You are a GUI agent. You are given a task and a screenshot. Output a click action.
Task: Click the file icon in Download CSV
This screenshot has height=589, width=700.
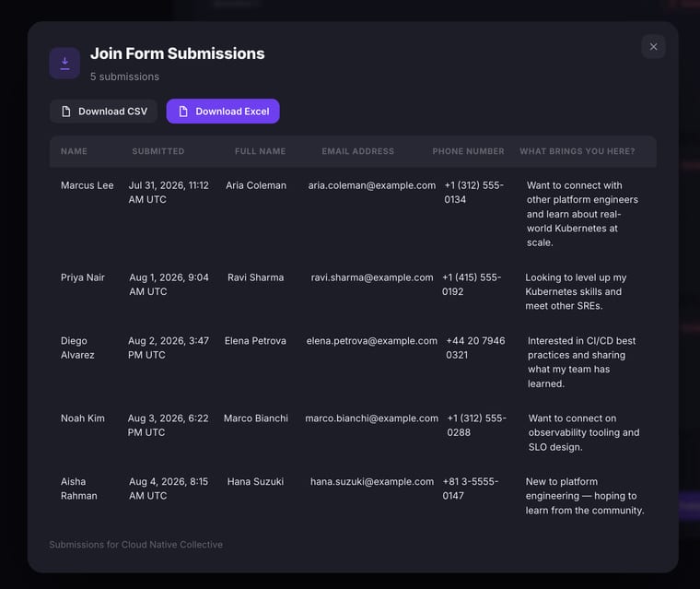66,112
